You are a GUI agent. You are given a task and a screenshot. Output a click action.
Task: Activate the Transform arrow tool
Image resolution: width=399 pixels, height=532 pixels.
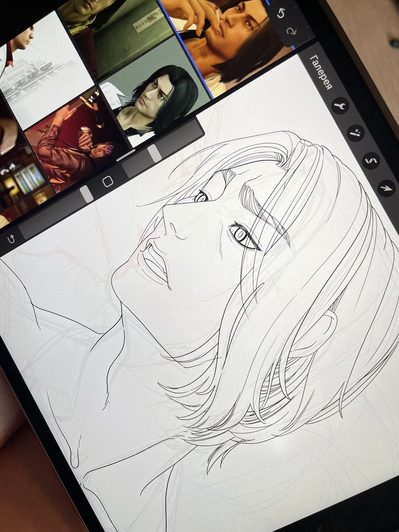(x=386, y=188)
